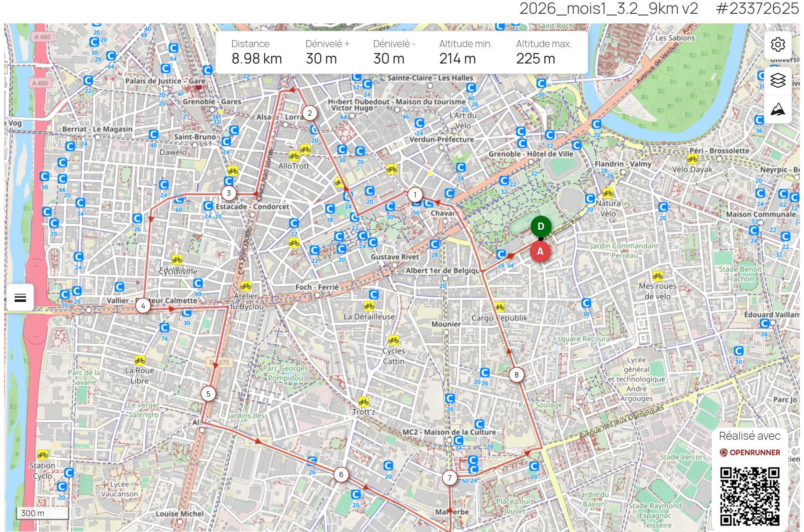Open the map layers selector
The height and width of the screenshot is (532, 804).
point(778,80)
